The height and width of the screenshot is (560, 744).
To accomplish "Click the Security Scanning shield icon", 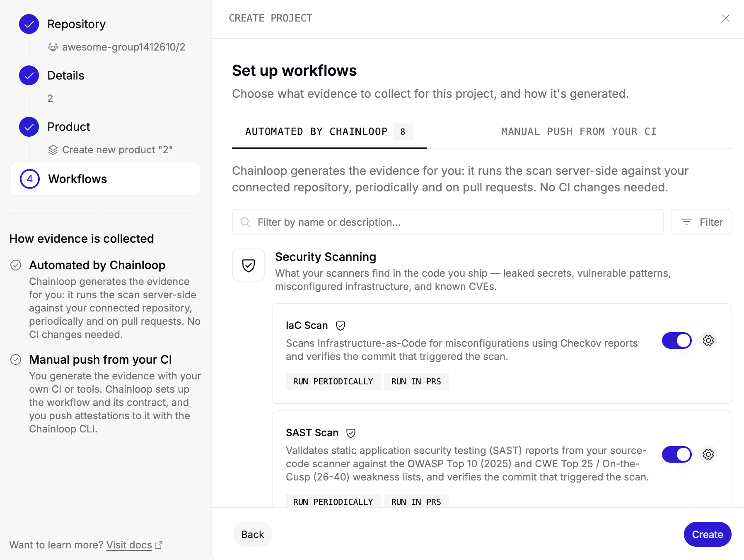I will tap(249, 265).
